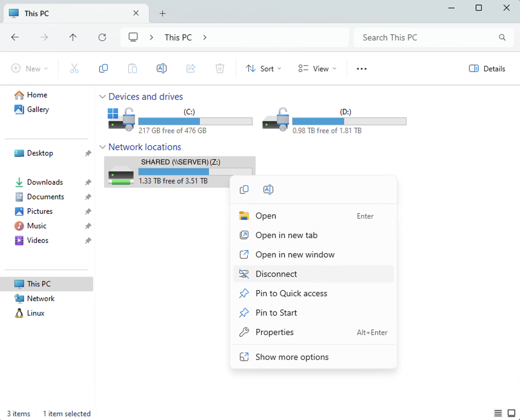The width and height of the screenshot is (520, 420).
Task: Click the Up arrow navigation icon
Action: pyautogui.click(x=73, y=37)
